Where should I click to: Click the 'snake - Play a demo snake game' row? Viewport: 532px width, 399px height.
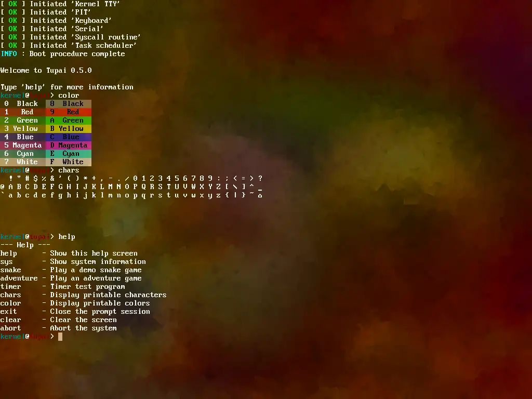click(71, 270)
